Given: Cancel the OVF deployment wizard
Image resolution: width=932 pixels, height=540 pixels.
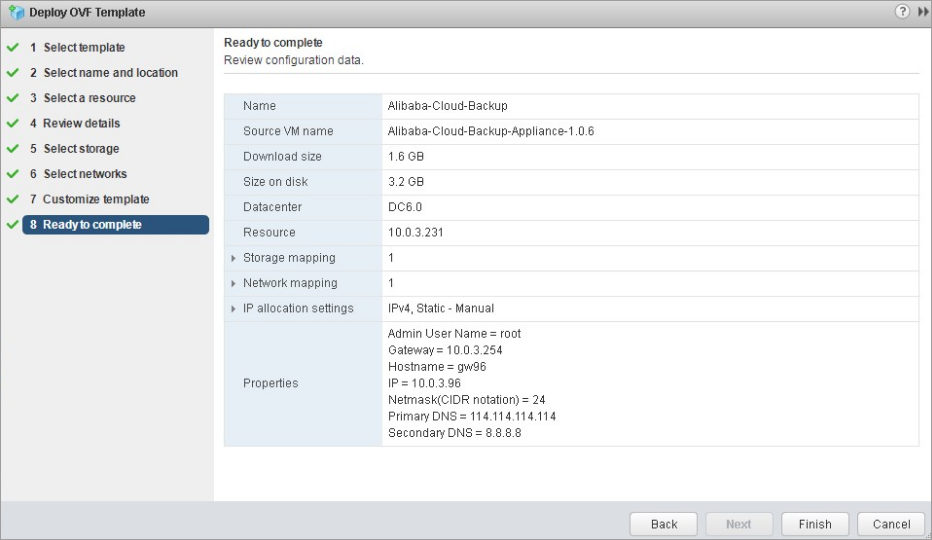Looking at the screenshot, I should click(891, 524).
